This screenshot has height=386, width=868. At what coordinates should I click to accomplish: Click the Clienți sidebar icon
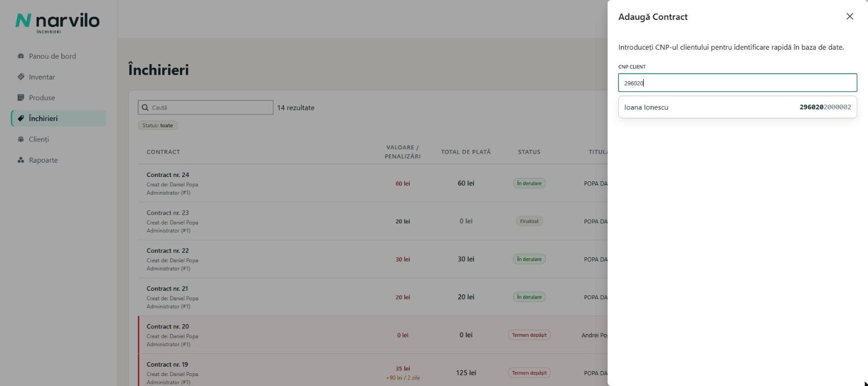click(x=20, y=139)
